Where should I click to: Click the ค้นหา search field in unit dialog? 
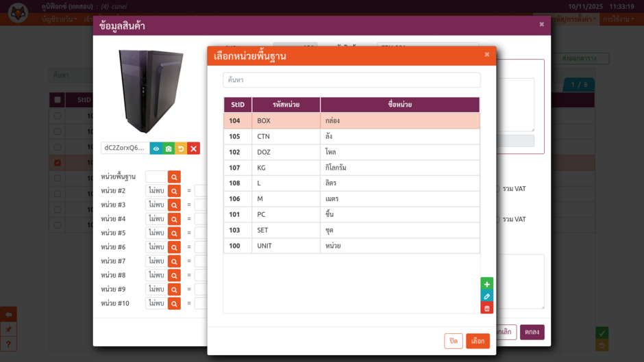[351, 80]
